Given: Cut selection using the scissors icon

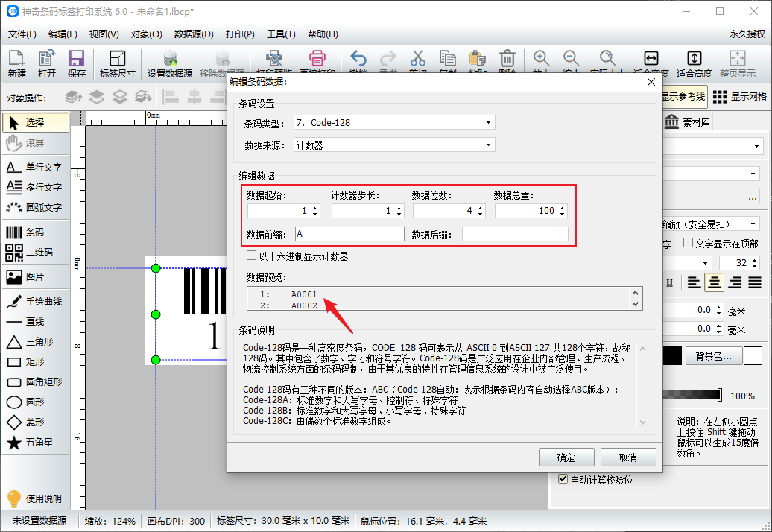Looking at the screenshot, I should pyautogui.click(x=417, y=59).
